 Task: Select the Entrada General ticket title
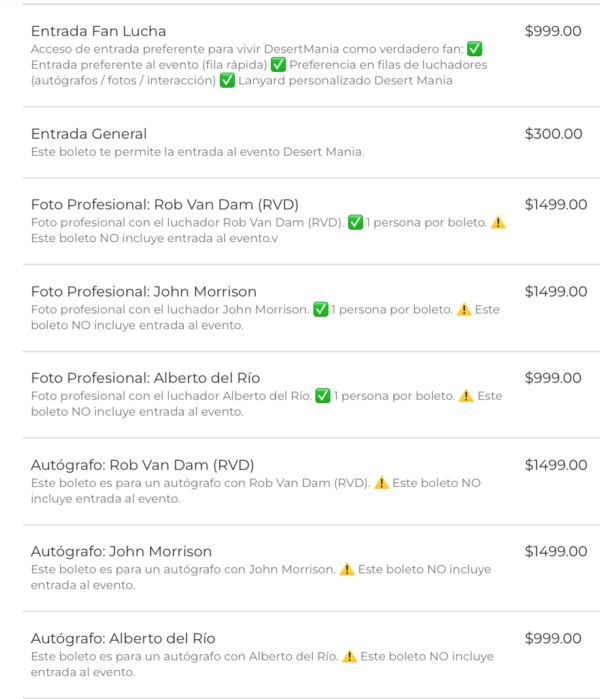pos(89,134)
